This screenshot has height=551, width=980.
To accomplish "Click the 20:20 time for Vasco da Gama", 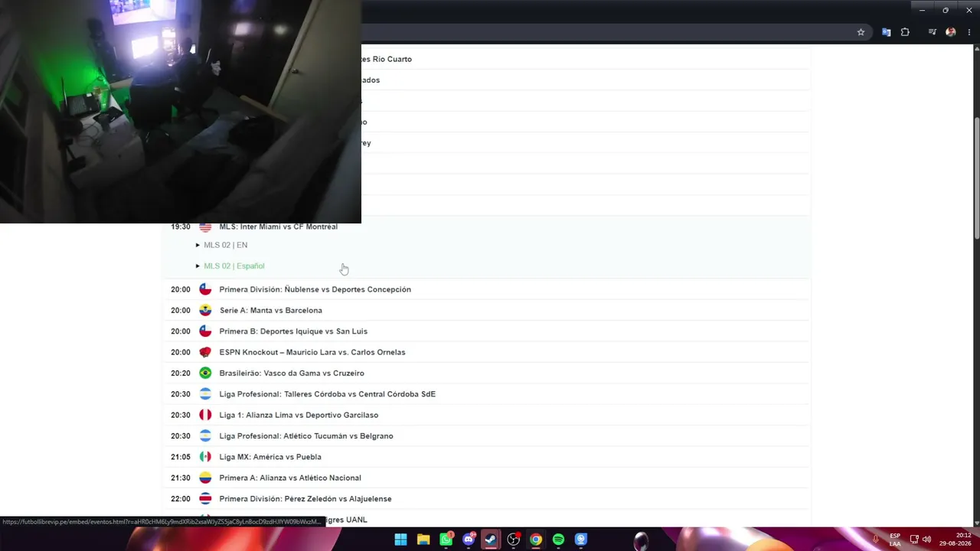I will tap(181, 373).
